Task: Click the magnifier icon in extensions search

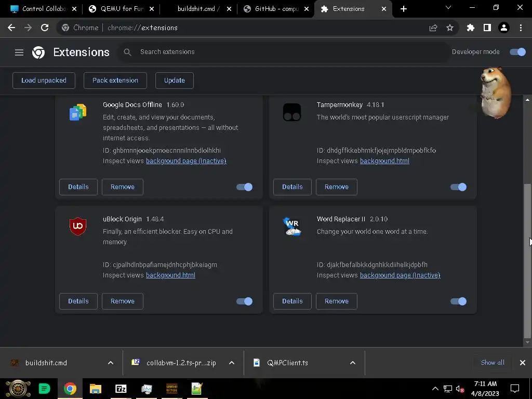Action: pos(127,52)
